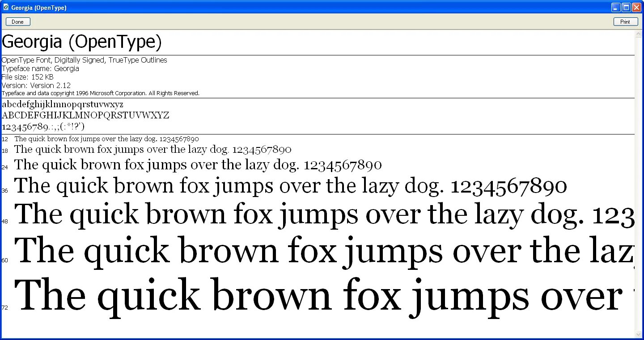Click the large 'Georgia (OpenType)' heading
The width and height of the screenshot is (644, 340).
click(x=82, y=42)
